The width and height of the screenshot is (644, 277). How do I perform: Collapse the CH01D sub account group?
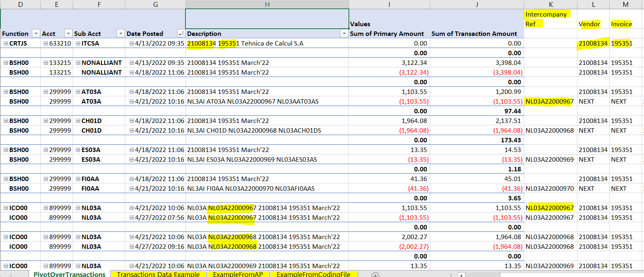click(78, 121)
